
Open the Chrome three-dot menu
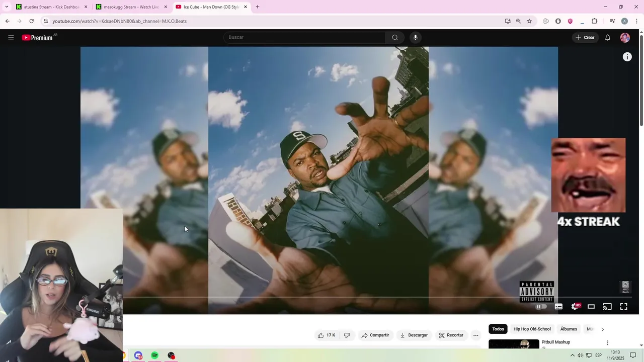(x=636, y=21)
